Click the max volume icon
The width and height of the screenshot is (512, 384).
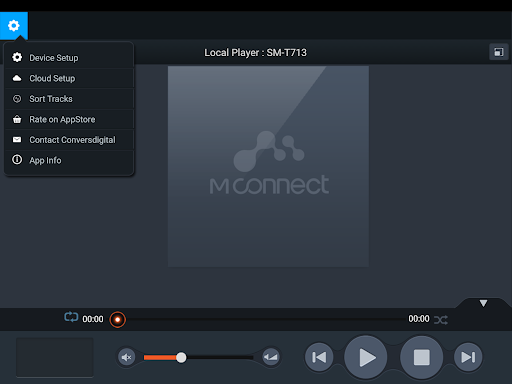[x=271, y=357]
